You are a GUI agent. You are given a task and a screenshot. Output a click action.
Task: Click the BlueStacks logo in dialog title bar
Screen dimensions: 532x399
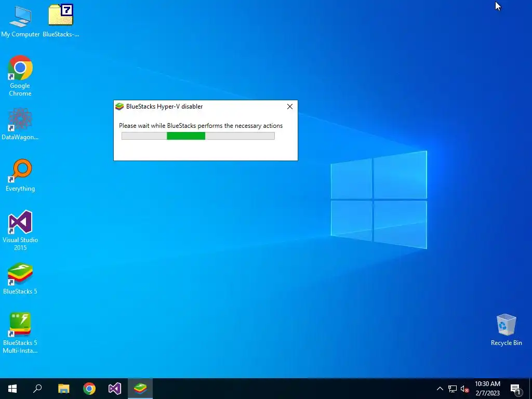tap(119, 107)
